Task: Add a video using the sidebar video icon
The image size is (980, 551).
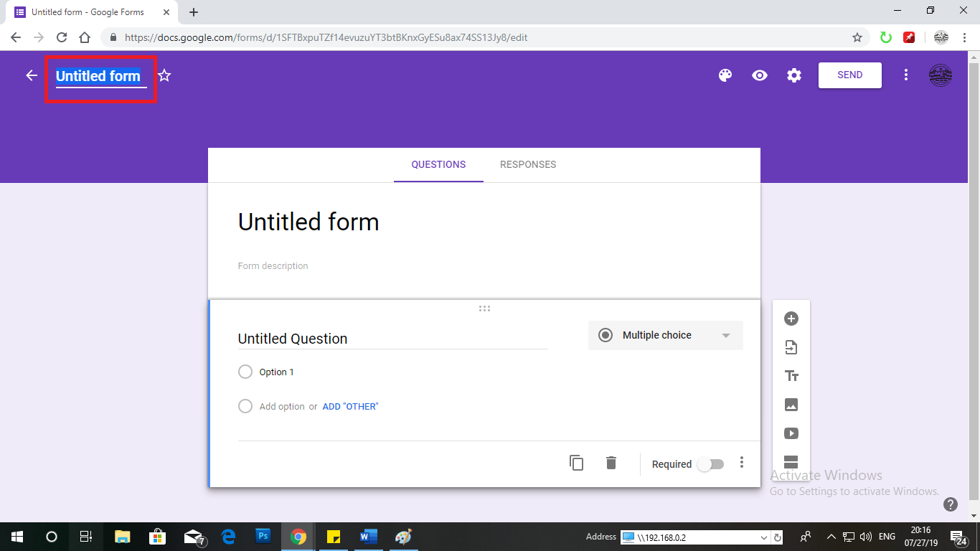Action: 790,433
